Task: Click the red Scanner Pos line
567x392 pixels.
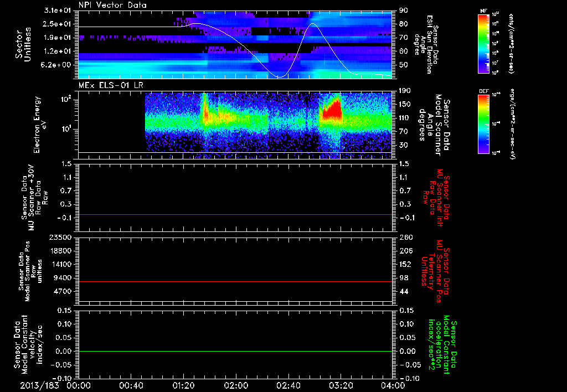Action: tap(235, 281)
